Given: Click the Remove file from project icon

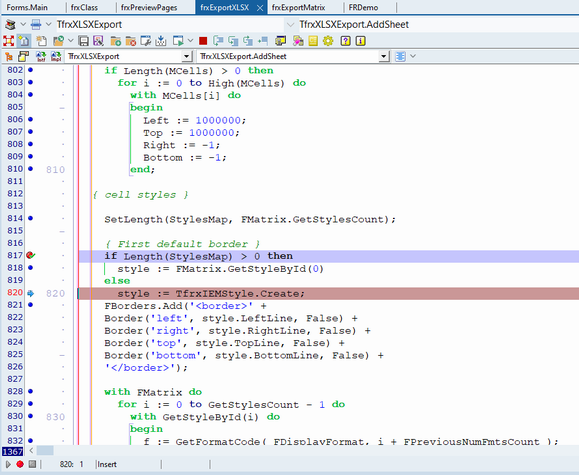Looking at the screenshot, I should (x=130, y=41).
